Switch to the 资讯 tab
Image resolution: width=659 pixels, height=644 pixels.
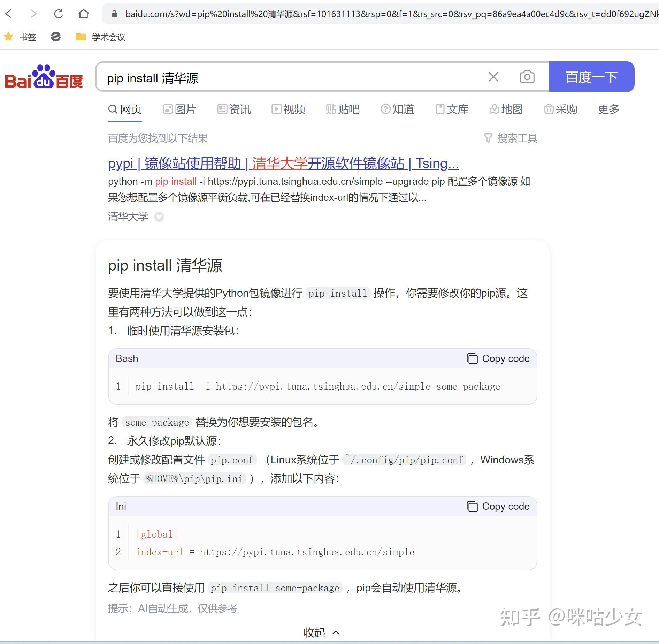(x=234, y=109)
